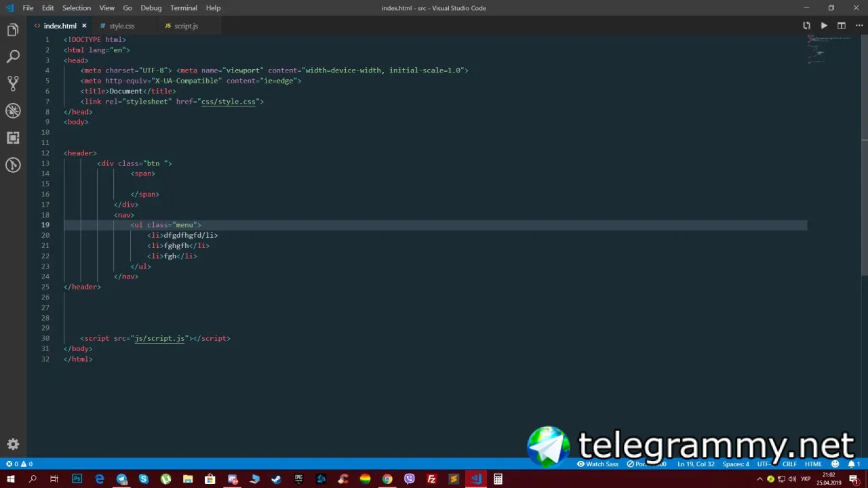The image size is (868, 488).
Task: Open the Search view in activity bar
Action: click(13, 57)
